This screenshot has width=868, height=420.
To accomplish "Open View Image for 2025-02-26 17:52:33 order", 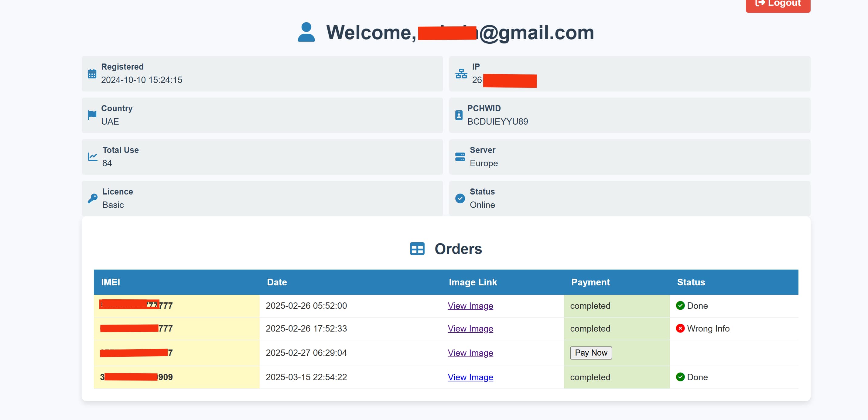I will [x=470, y=329].
